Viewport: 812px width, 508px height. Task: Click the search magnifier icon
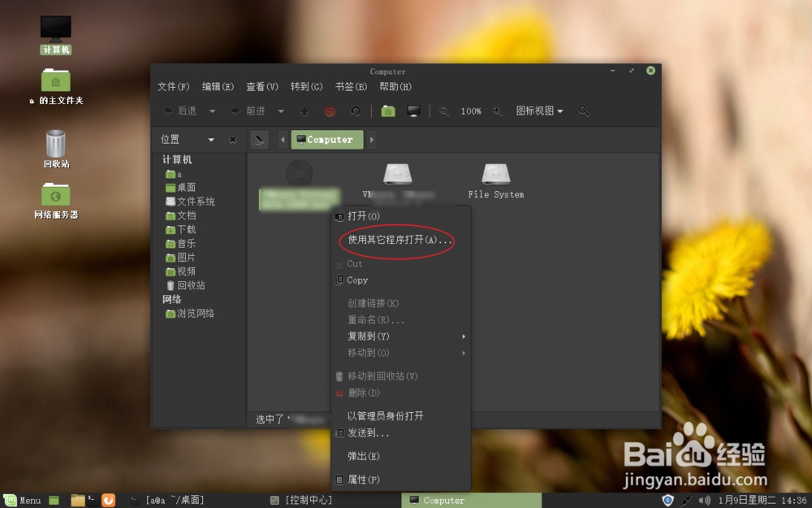(583, 111)
